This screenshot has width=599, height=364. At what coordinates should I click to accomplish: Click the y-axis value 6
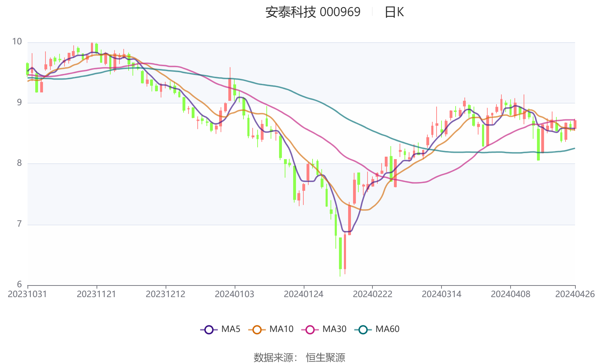click(19, 284)
